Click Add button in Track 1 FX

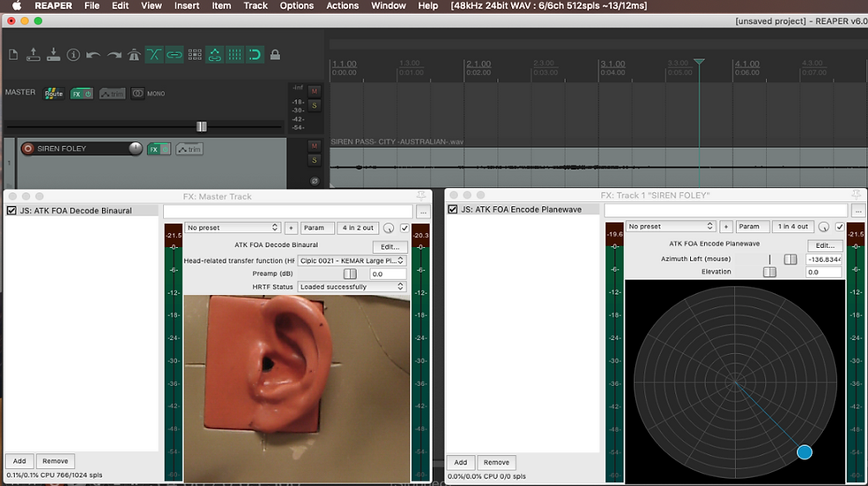(x=461, y=462)
